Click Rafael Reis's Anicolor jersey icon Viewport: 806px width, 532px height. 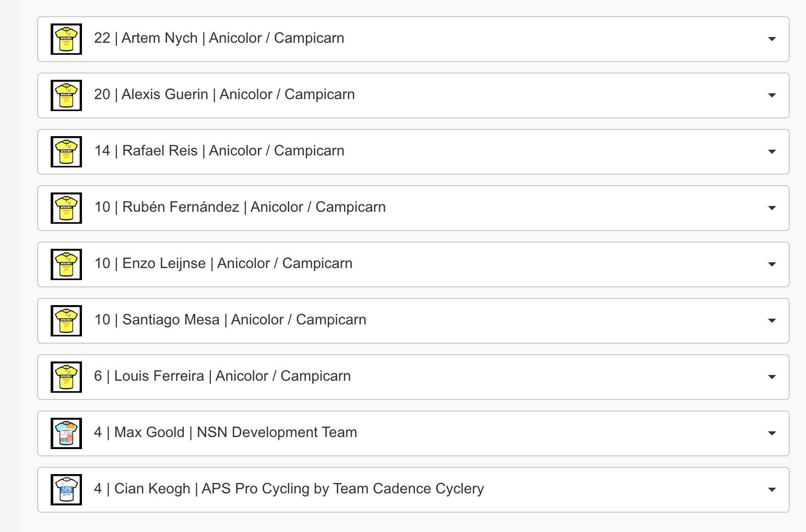pyautogui.click(x=66, y=152)
